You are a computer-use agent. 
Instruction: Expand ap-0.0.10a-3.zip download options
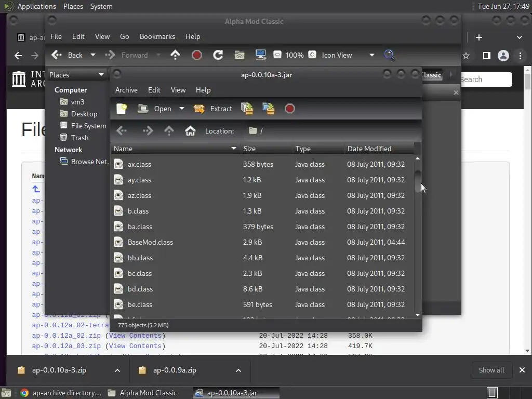tap(117, 370)
